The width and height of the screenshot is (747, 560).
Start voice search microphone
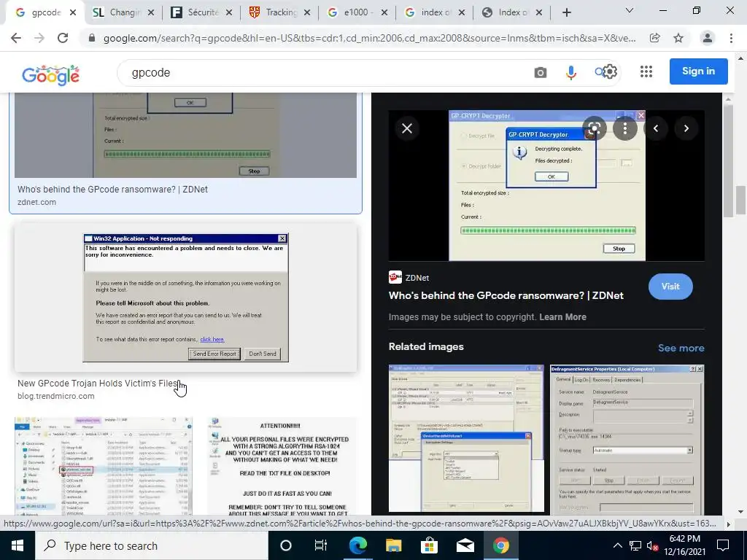(570, 72)
